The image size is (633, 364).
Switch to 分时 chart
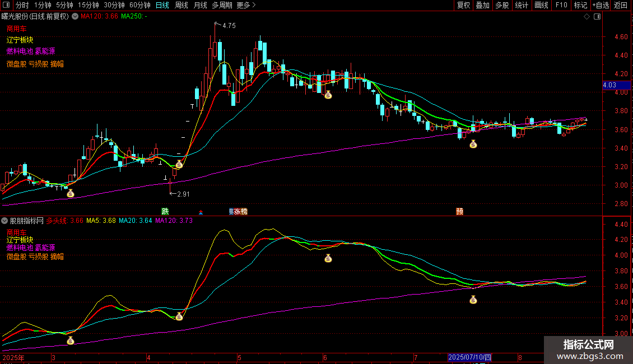coord(22,5)
